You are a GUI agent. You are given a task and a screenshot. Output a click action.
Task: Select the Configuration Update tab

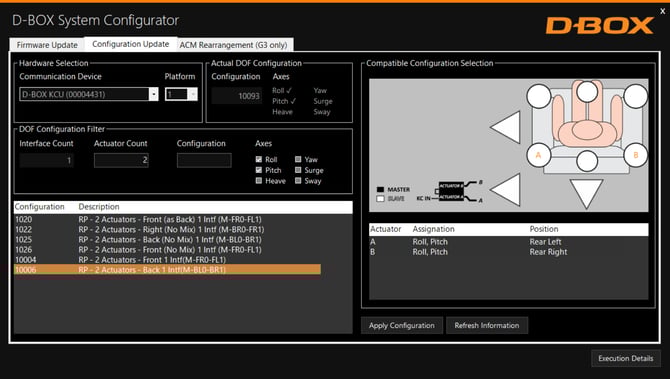click(x=131, y=44)
